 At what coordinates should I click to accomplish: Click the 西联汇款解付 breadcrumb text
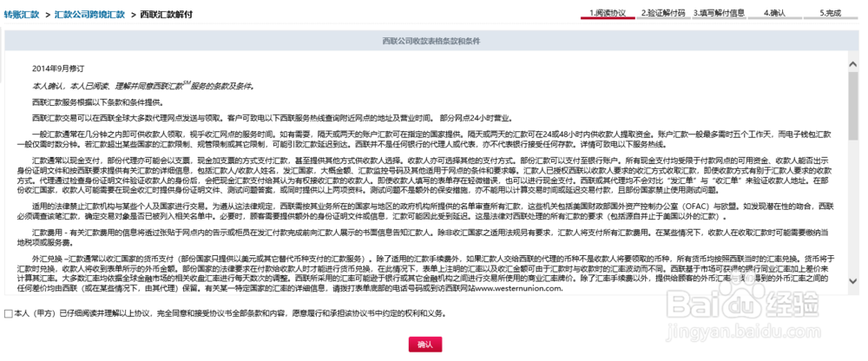click(166, 15)
